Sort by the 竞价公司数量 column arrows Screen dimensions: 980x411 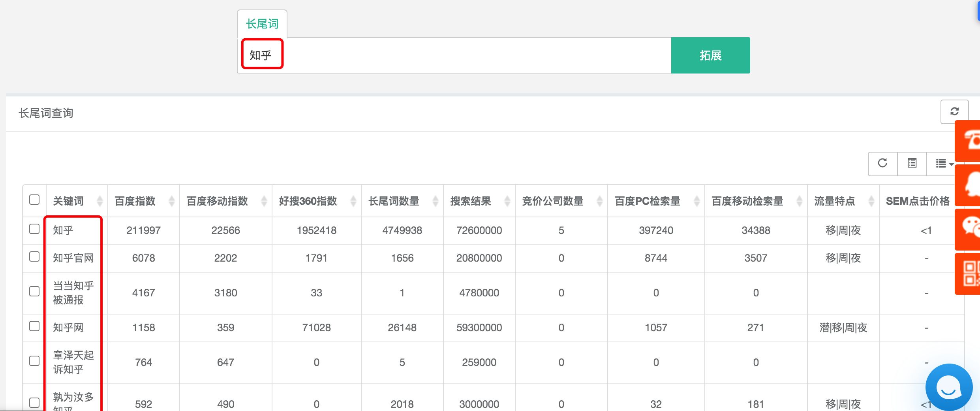click(x=600, y=201)
